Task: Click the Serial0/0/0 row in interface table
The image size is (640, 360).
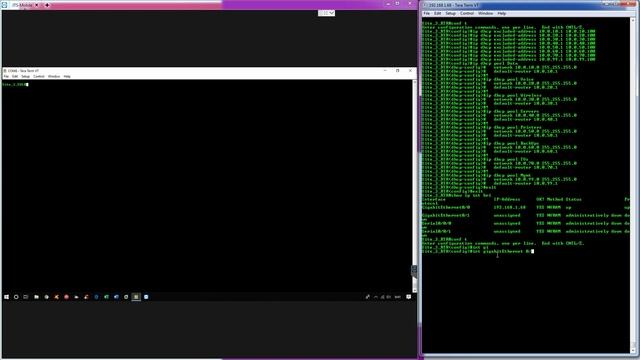Action: point(526,223)
